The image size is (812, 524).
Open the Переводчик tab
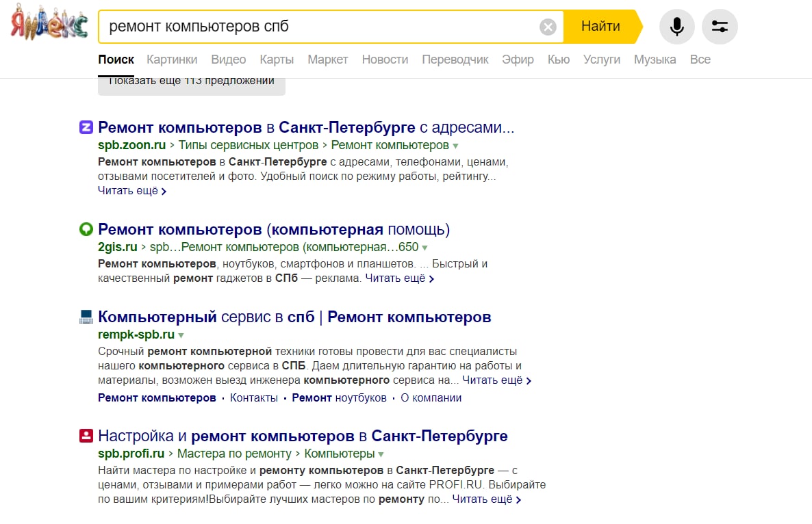tap(455, 60)
